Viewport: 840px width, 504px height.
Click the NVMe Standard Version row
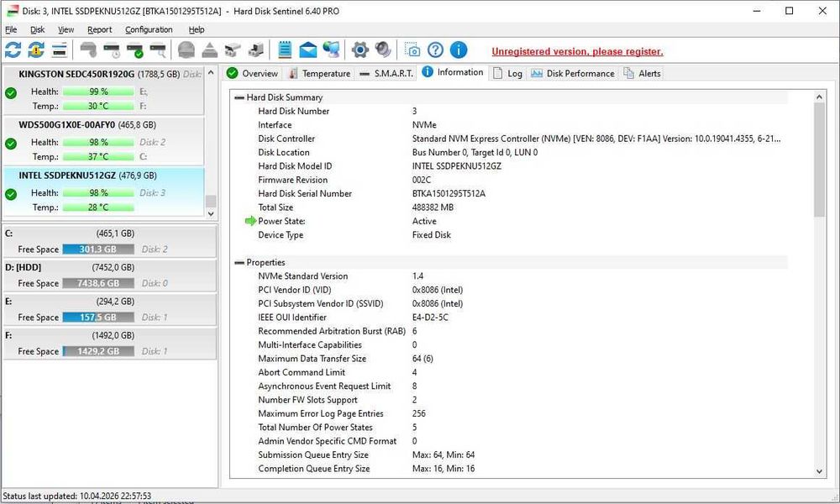coord(509,276)
